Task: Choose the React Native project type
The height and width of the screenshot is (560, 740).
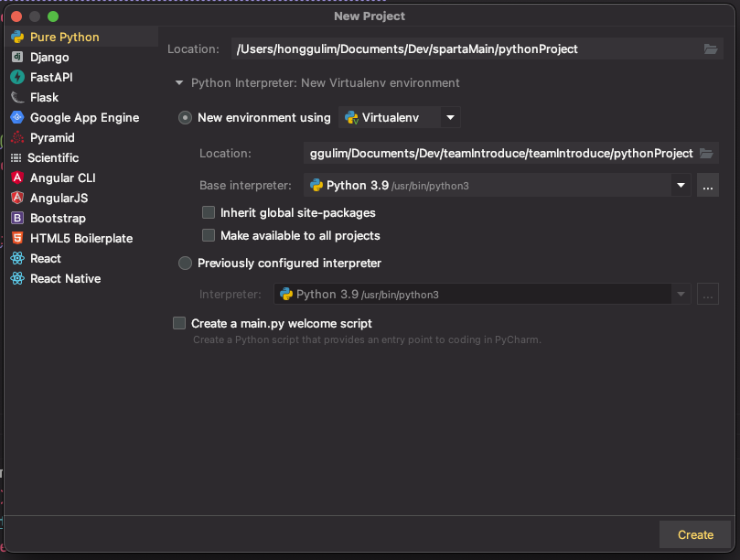Action: tap(66, 278)
